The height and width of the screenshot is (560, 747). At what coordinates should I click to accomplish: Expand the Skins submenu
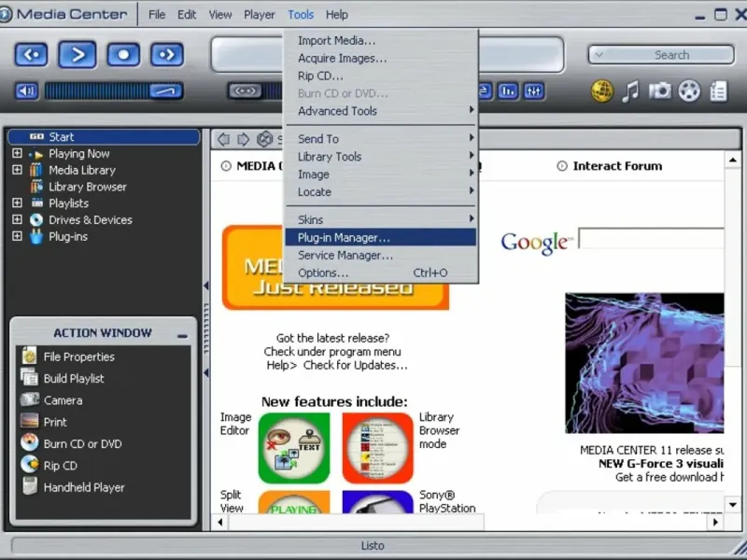pyautogui.click(x=381, y=219)
